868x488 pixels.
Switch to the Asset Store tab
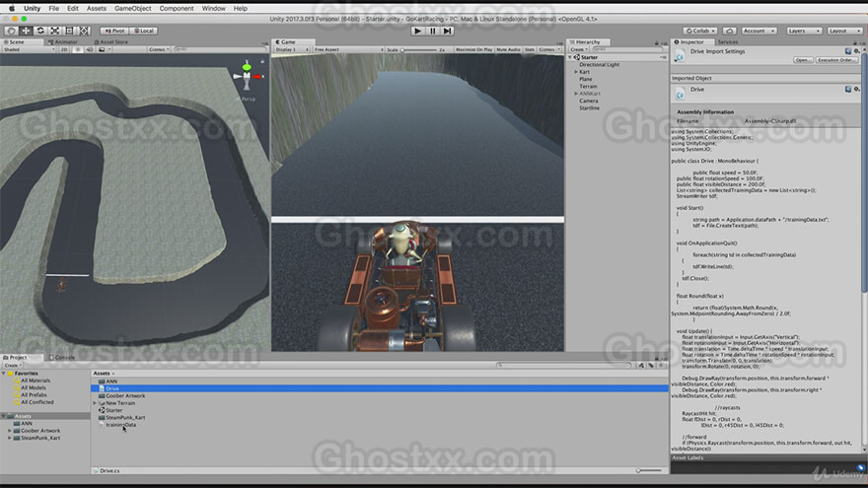tap(110, 42)
